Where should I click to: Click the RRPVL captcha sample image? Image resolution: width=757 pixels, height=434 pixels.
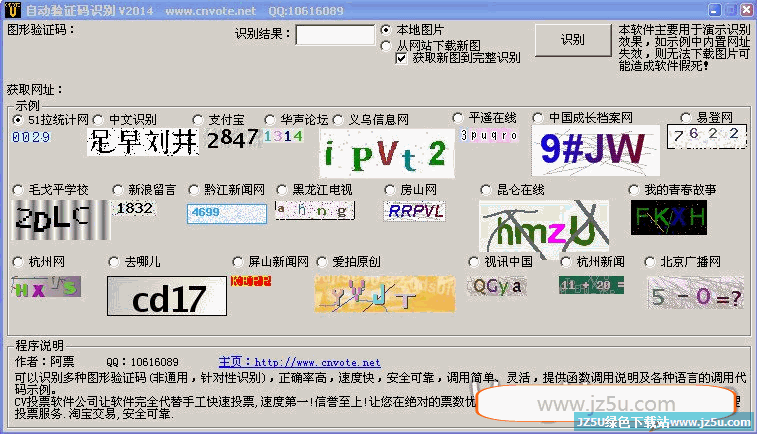[415, 211]
